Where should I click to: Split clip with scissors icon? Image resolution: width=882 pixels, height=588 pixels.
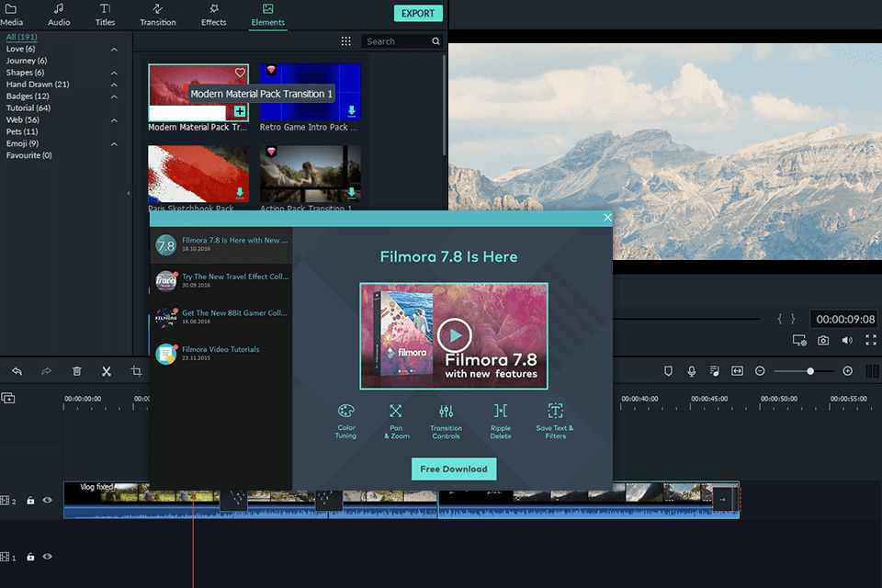click(x=107, y=371)
